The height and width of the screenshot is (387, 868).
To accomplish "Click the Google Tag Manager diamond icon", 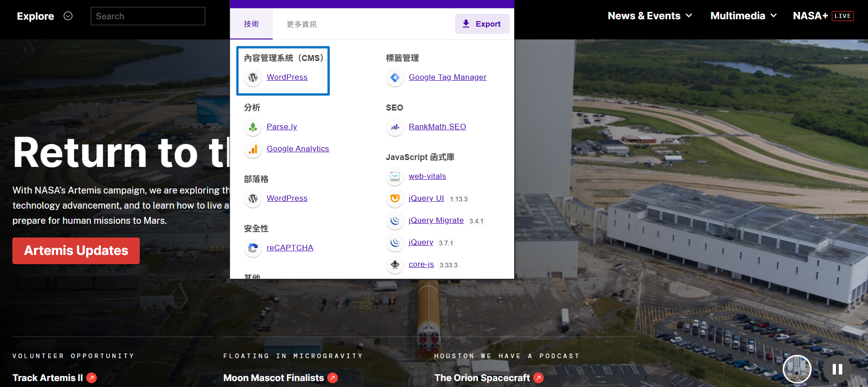I will pos(395,77).
